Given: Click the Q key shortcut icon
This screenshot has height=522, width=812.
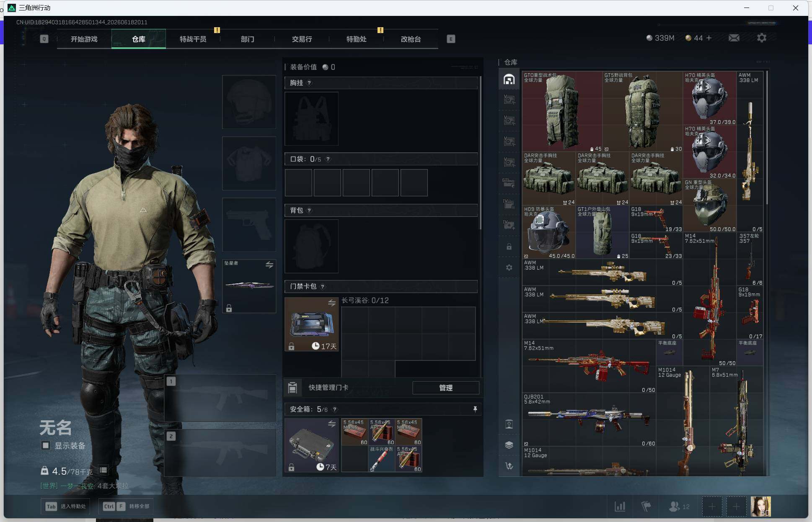Looking at the screenshot, I should point(44,39).
